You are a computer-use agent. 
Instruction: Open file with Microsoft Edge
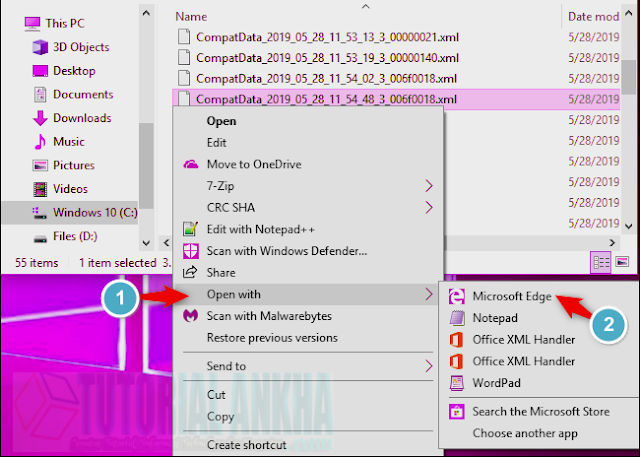pos(512,296)
